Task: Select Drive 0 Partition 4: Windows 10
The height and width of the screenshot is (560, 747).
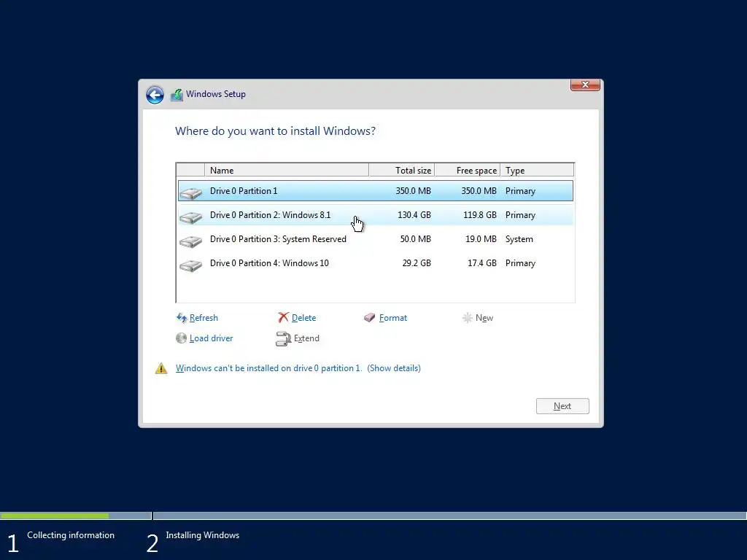Action: coord(376,263)
